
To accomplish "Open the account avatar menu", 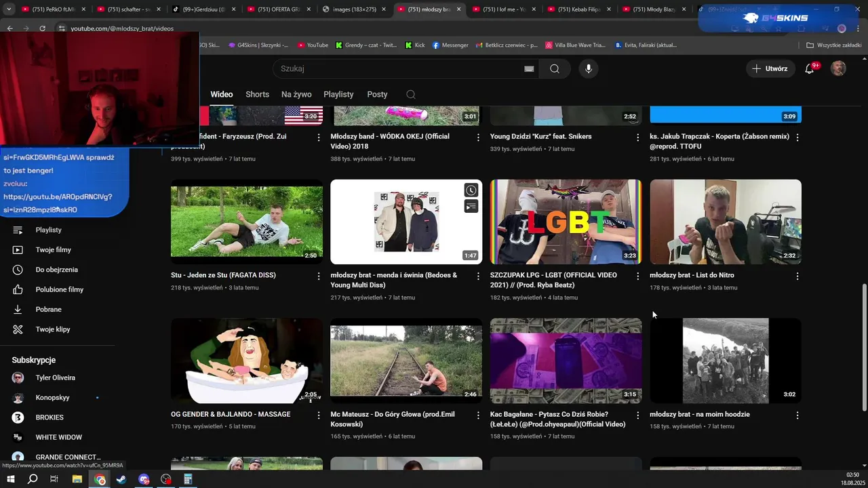I will pos(839,68).
